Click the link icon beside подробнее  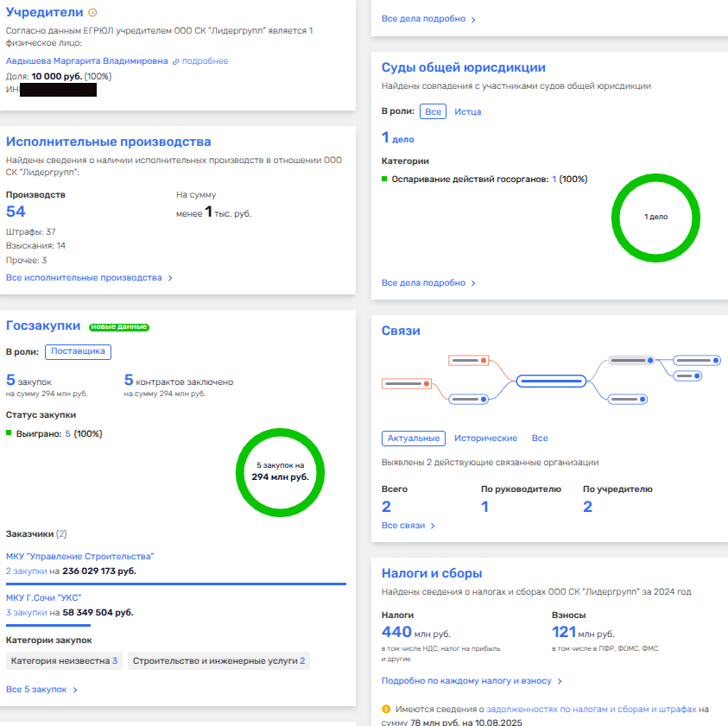tap(175, 61)
